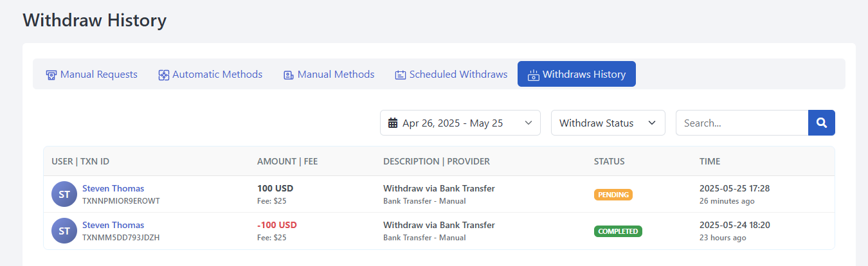Viewport: 868px width, 266px height.
Task: Click the Withdraws History tab icon
Action: coord(533,75)
